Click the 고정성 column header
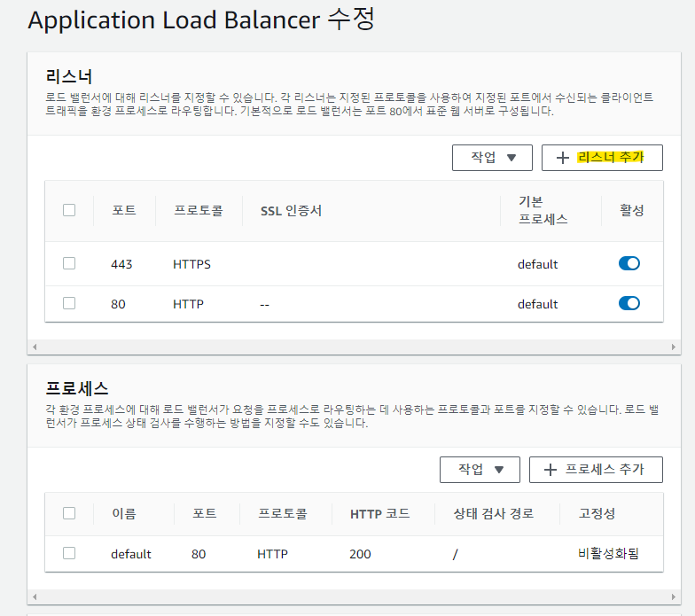The image size is (695, 616). pyautogui.click(x=597, y=513)
